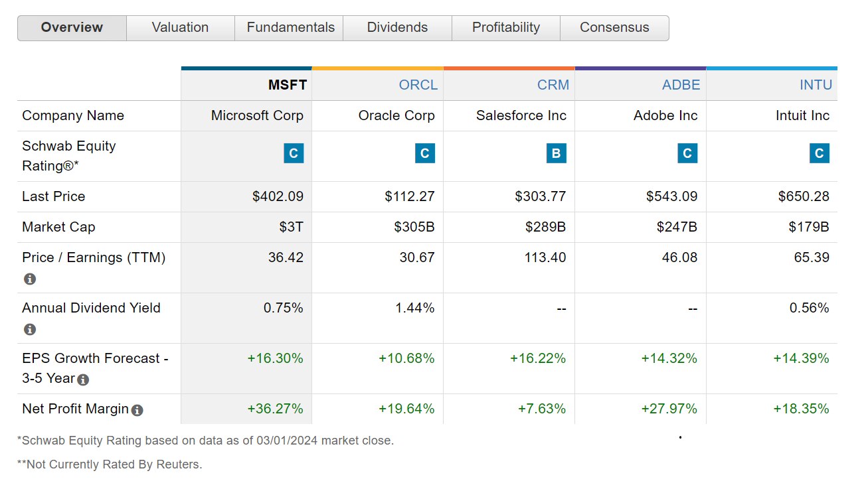Click MSFT market cap $3T

pos(291,227)
